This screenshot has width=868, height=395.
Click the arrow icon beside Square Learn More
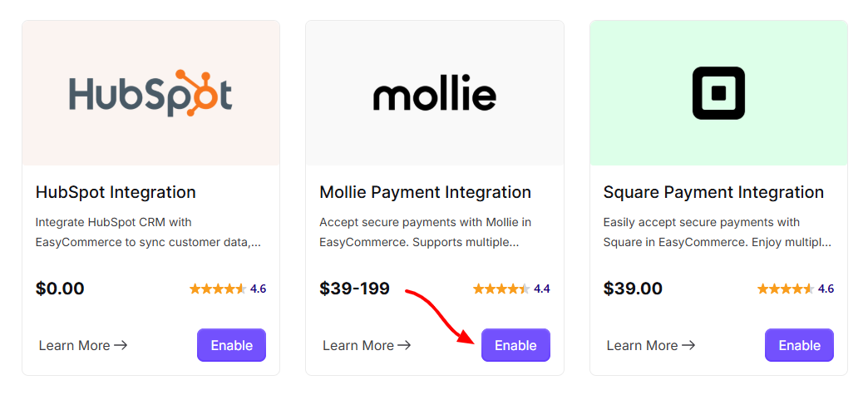point(688,346)
